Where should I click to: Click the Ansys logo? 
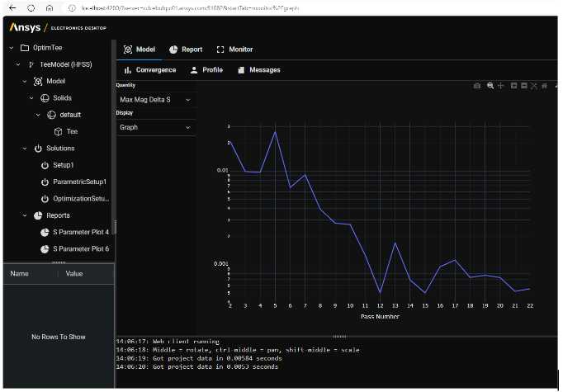(25, 27)
